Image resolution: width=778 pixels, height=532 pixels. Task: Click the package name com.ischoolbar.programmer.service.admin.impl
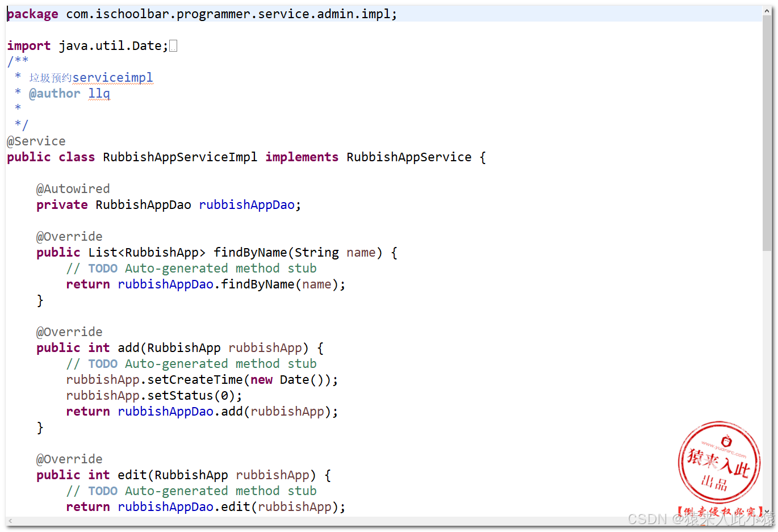228,14
